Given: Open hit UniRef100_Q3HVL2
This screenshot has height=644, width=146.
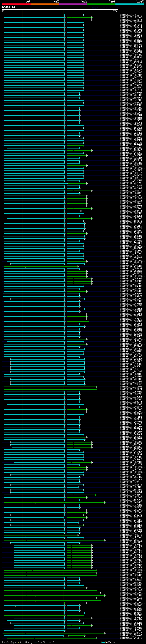Looking at the screenshot, I should click(x=131, y=37).
